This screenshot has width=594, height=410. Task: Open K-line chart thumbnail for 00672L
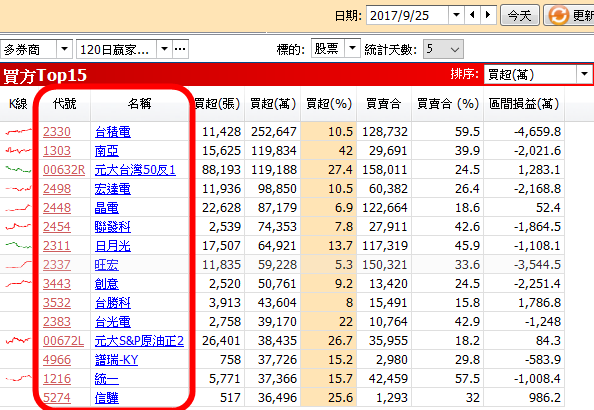tap(19, 340)
